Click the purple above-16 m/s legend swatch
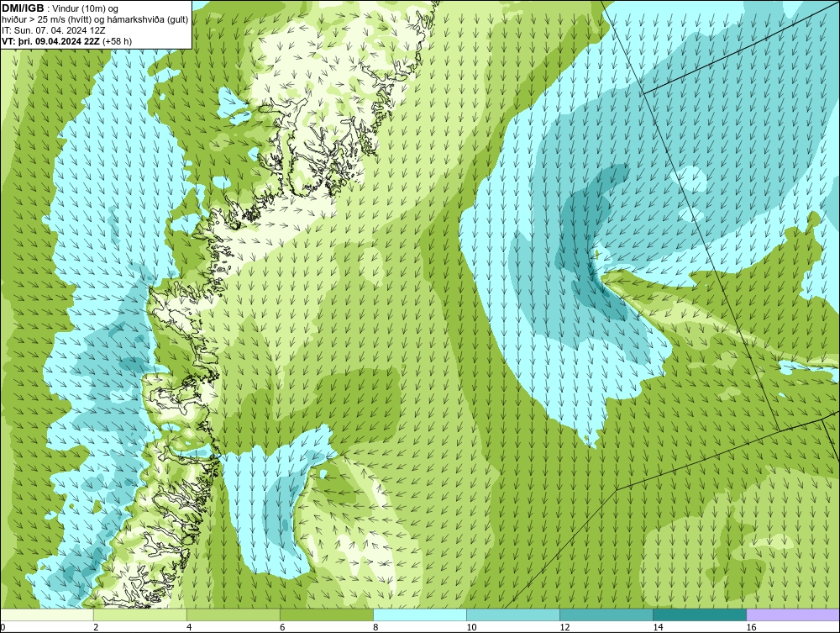840x633 pixels. click(x=793, y=615)
